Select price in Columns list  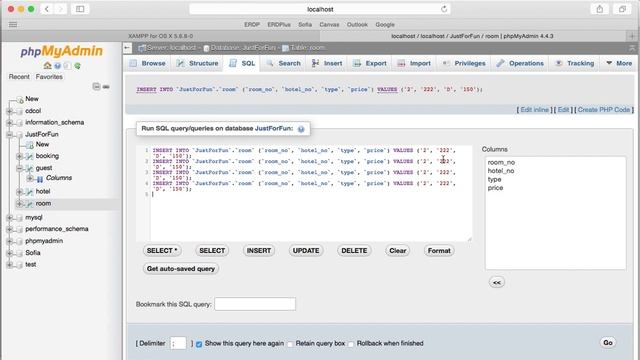[496, 188]
